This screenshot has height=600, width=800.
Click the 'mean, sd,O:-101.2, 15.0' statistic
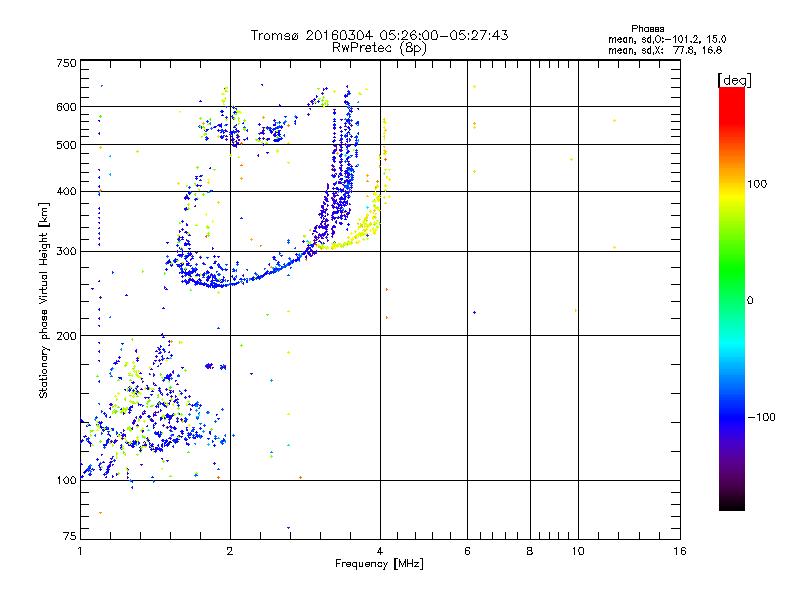click(667, 39)
